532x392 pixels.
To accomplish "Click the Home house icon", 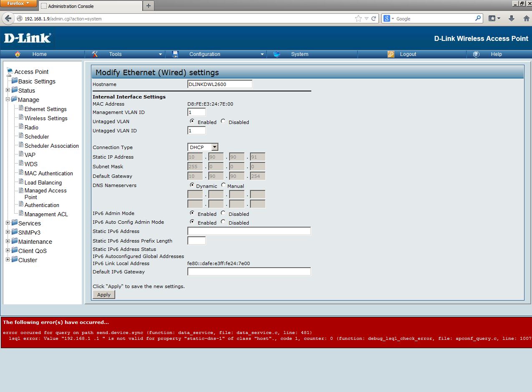I will coord(18,54).
